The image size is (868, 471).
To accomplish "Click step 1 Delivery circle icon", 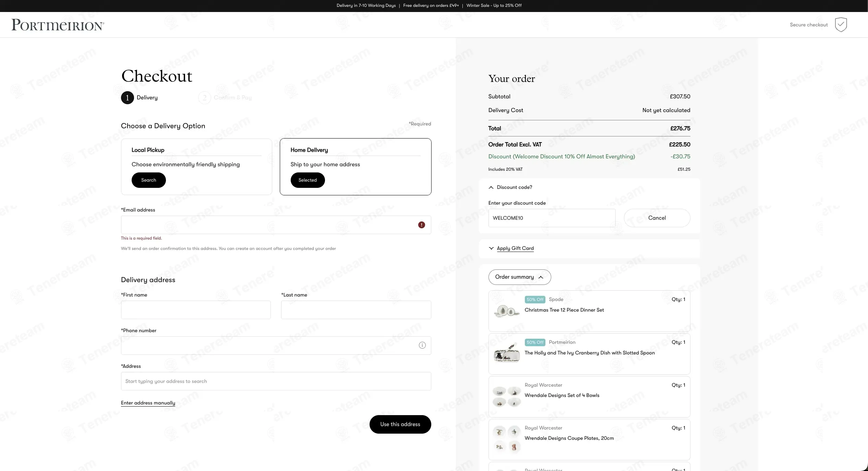I will click(x=128, y=98).
